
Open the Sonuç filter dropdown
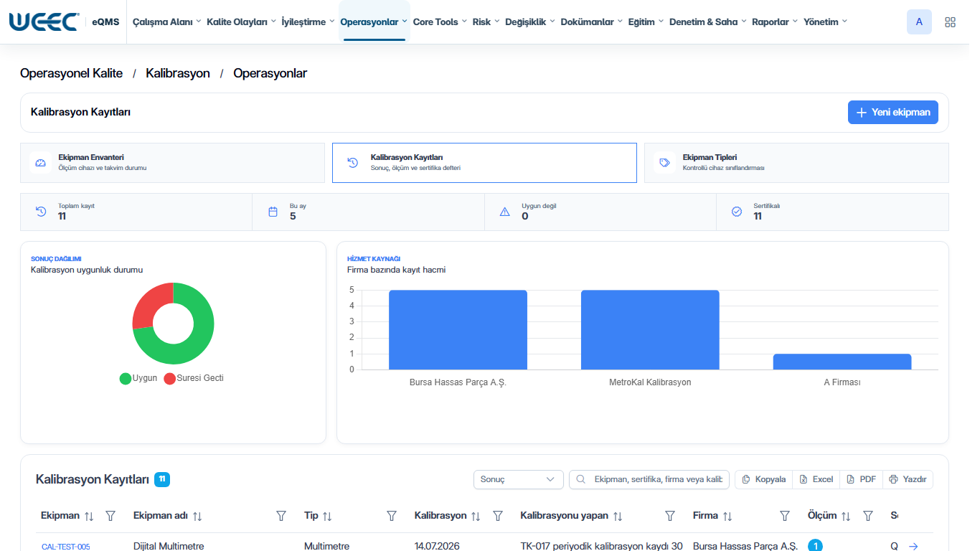point(518,479)
